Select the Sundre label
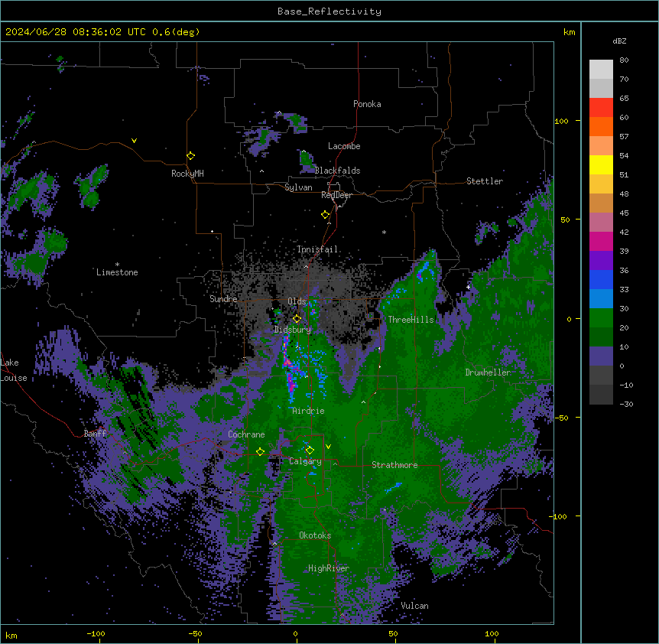Screen dimensions: 659x644 coord(223,299)
